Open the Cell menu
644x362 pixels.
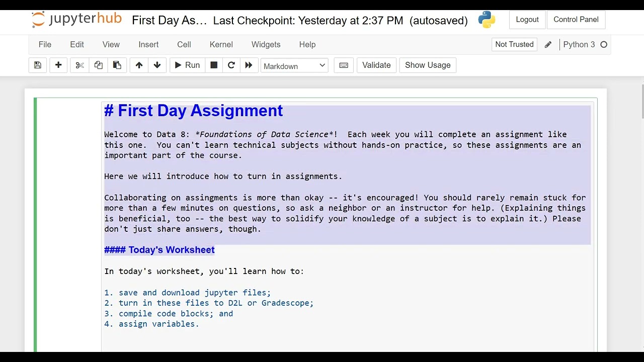(184, 45)
